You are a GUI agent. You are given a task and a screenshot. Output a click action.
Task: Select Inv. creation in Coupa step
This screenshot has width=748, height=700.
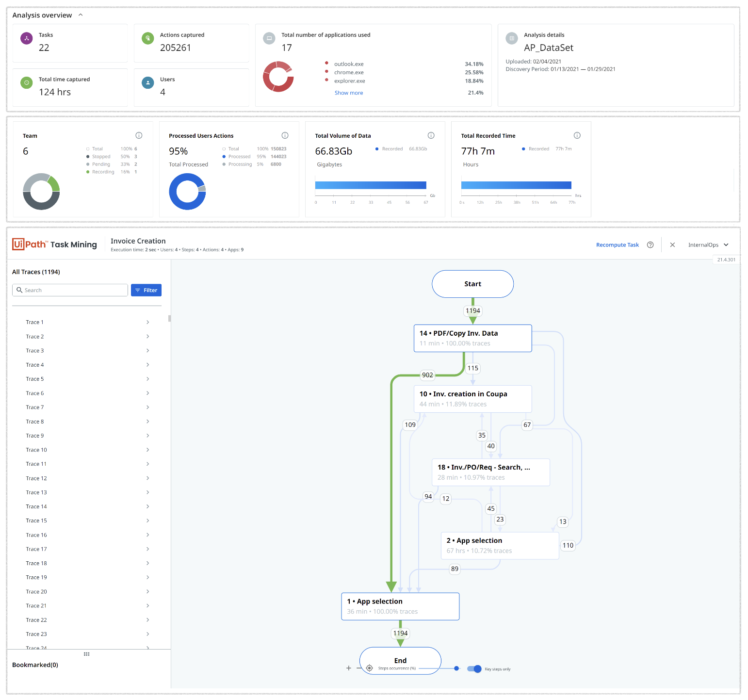tap(473, 399)
